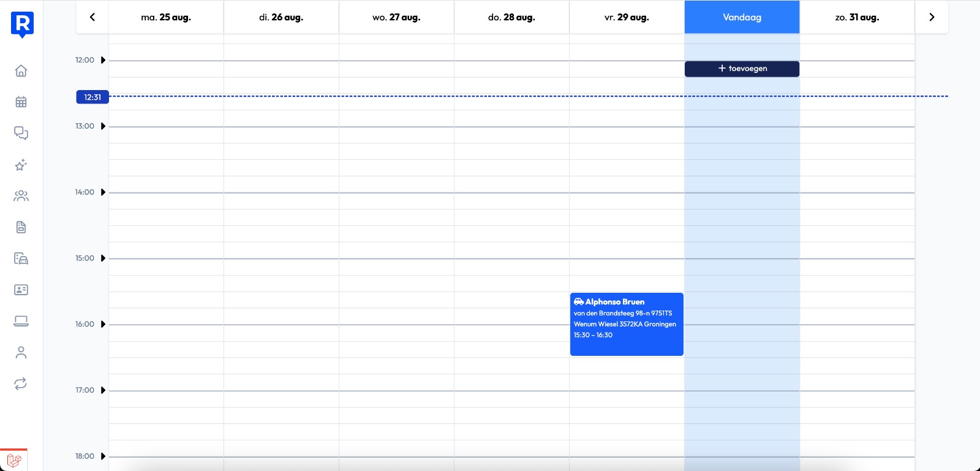Open the students group icon in sidebar
This screenshot has height=471, width=980.
[21, 196]
